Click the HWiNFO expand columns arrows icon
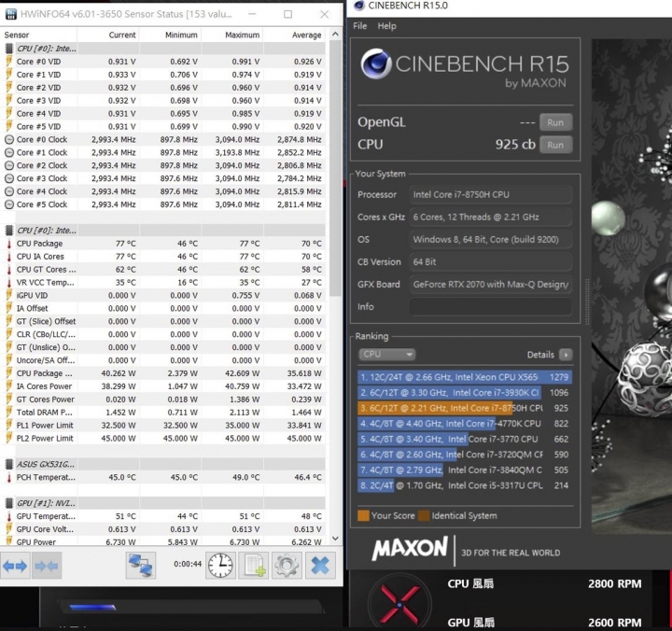 15,566
